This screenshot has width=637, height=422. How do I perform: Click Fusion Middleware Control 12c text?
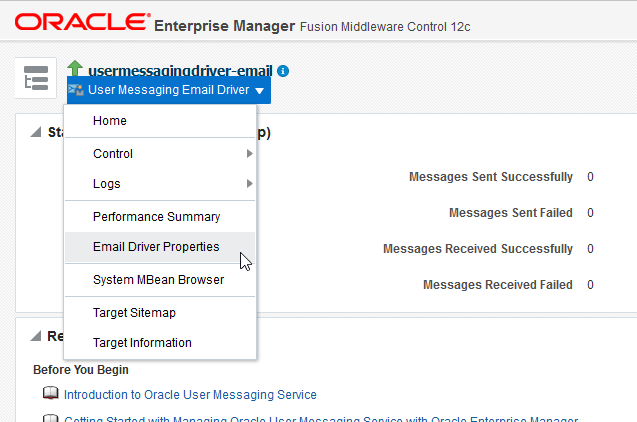[x=385, y=27]
